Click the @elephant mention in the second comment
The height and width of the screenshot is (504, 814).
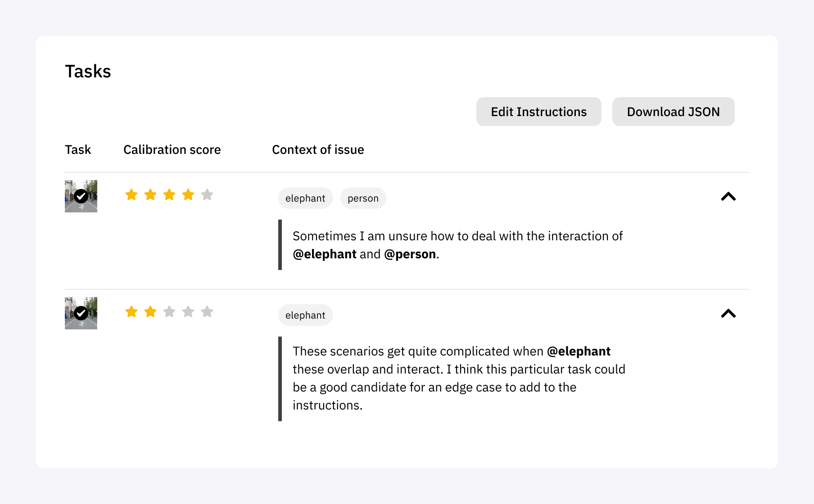(x=579, y=351)
